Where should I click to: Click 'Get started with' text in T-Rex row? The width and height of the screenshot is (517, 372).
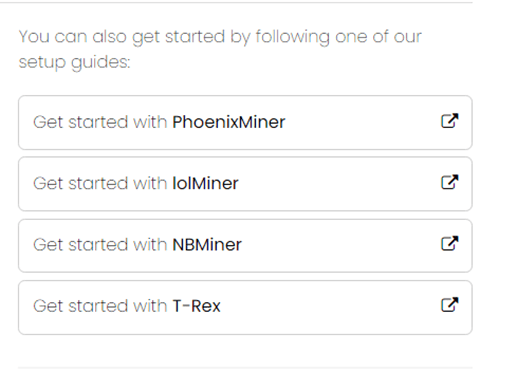tap(100, 306)
